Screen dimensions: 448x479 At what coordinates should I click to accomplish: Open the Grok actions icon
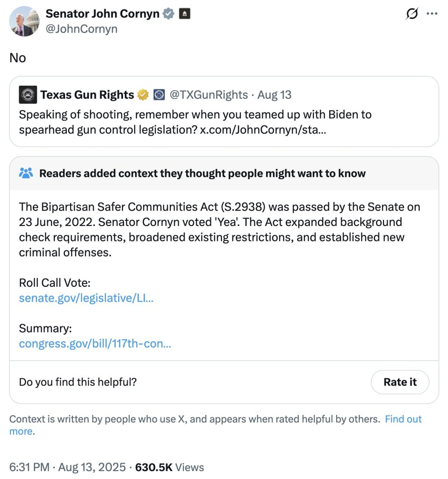[x=412, y=15]
